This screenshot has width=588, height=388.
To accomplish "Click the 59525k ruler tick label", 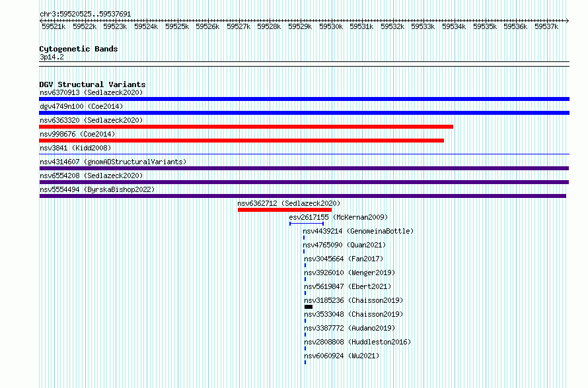I will point(177,26).
